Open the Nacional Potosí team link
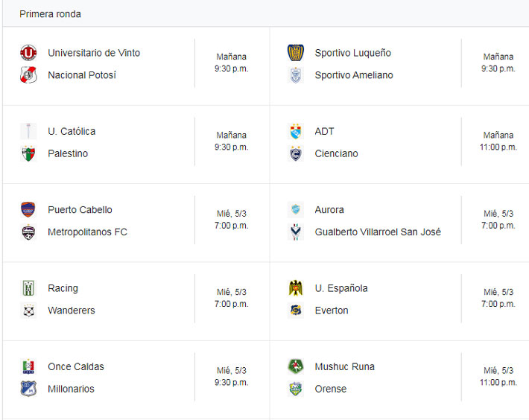 82,75
